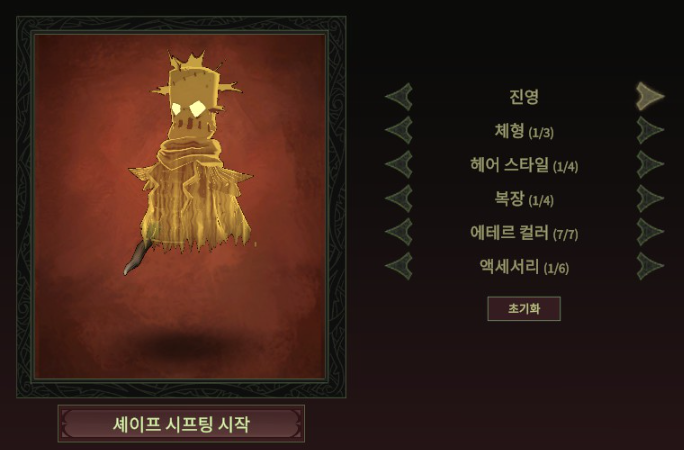The image size is (684, 450).
Task: Select previous 체형 option with left arrow
Action: click(399, 130)
